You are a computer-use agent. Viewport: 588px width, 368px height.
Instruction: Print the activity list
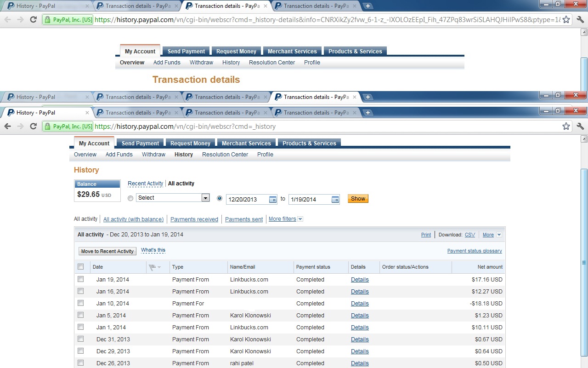(426, 235)
